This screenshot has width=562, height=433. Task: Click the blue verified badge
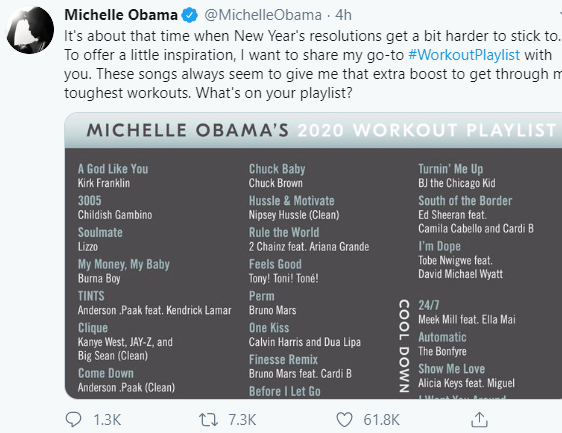tap(190, 15)
